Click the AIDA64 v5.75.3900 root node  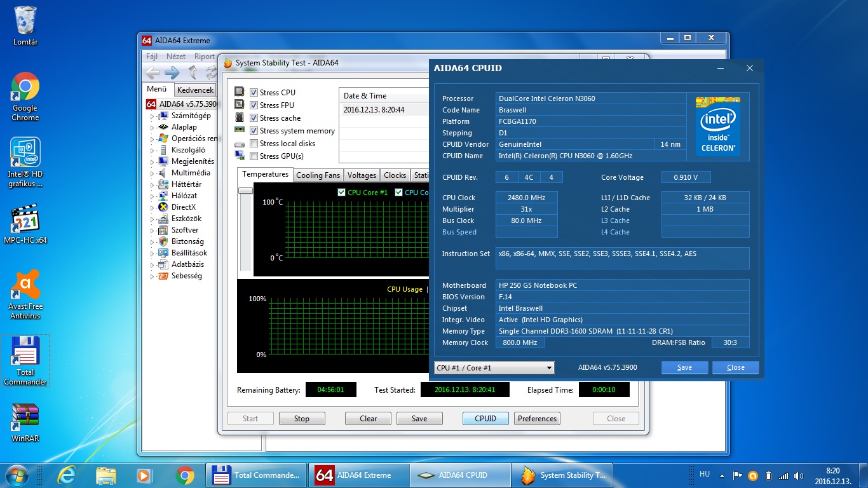182,104
